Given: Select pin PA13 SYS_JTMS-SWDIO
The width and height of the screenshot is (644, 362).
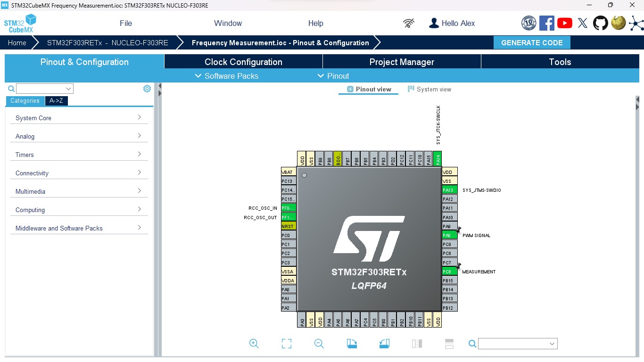Looking at the screenshot, I should [449, 190].
